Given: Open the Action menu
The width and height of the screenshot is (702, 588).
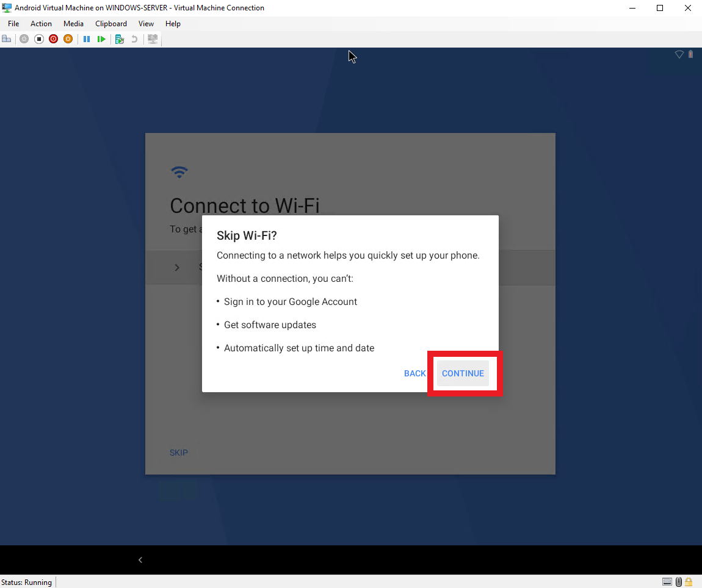Looking at the screenshot, I should tap(41, 24).
